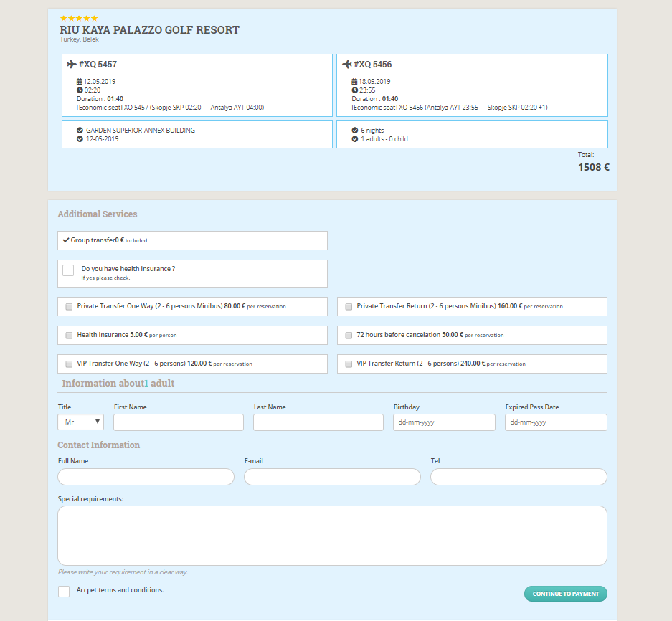Click the gold star rating icons
The image size is (672, 621).
click(x=79, y=18)
